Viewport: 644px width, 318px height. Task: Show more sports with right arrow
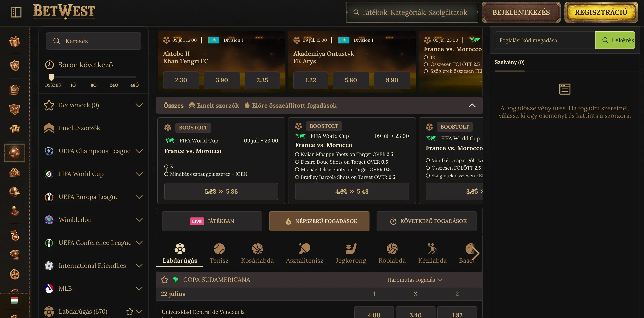pyautogui.click(x=476, y=253)
